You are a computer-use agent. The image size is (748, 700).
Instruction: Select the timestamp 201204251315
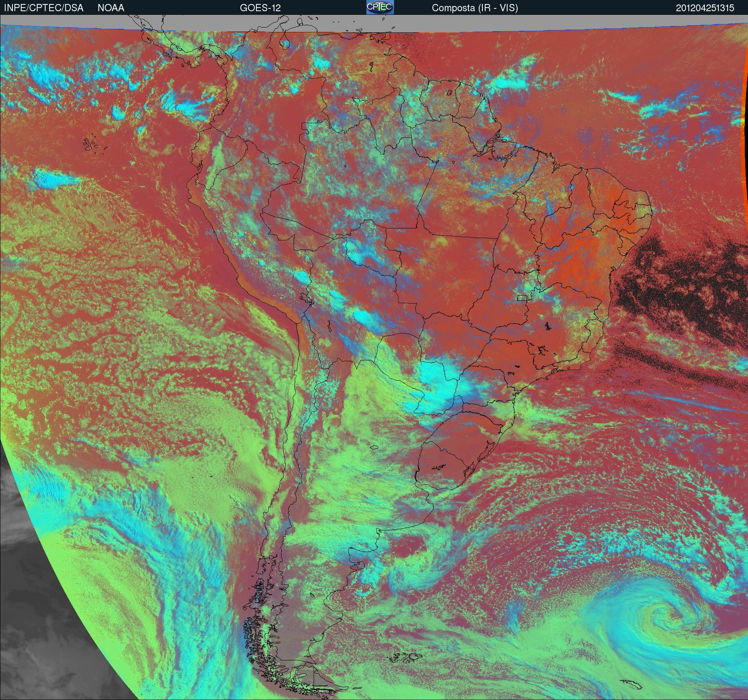[x=705, y=8]
